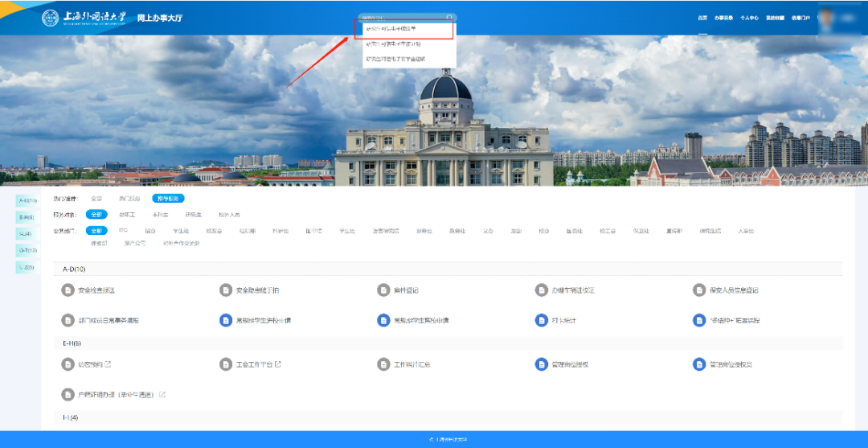Select the 热门服务 filter chip

(129, 198)
